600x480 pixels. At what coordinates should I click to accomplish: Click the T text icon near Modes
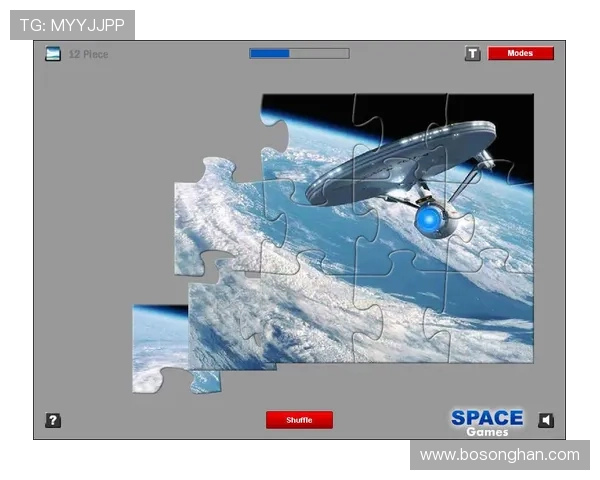(x=473, y=54)
